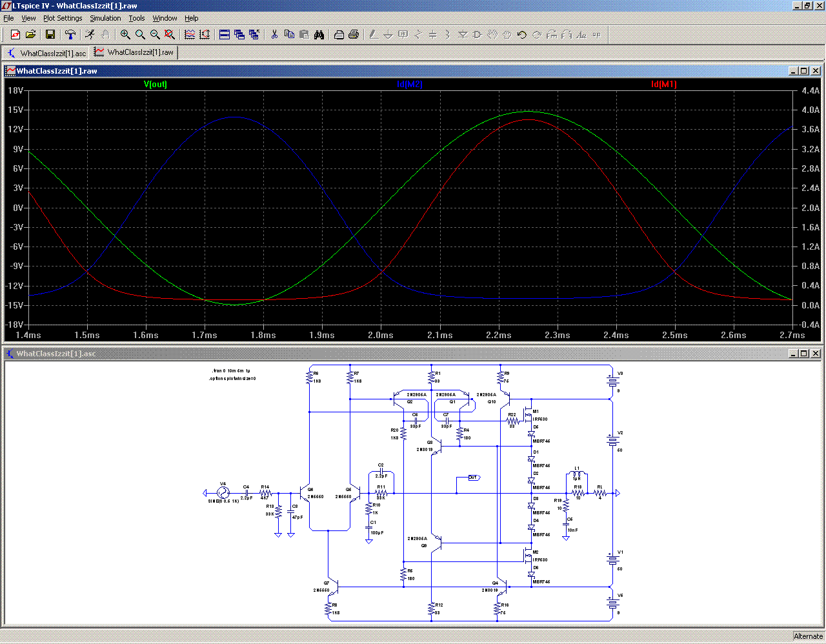This screenshot has width=826, height=644.
Task: Select the SPICE Directive .op tool
Action: pyautogui.click(x=596, y=35)
